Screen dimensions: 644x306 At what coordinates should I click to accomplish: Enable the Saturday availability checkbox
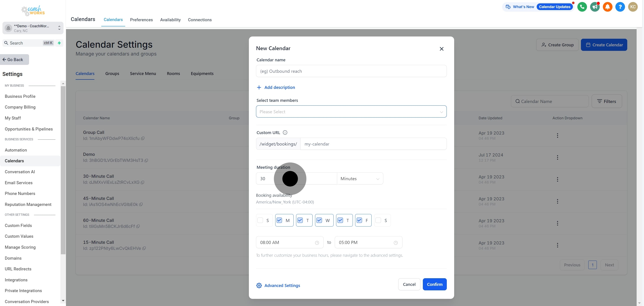[378, 220]
